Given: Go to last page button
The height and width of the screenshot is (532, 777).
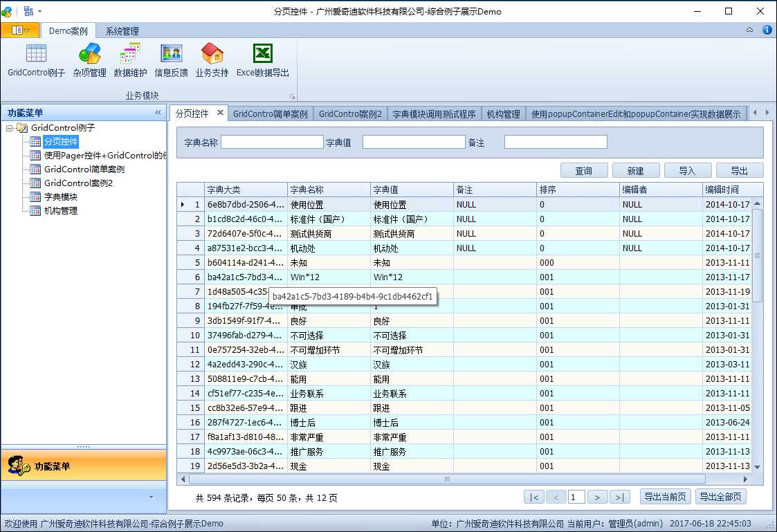Looking at the screenshot, I should (x=619, y=497).
